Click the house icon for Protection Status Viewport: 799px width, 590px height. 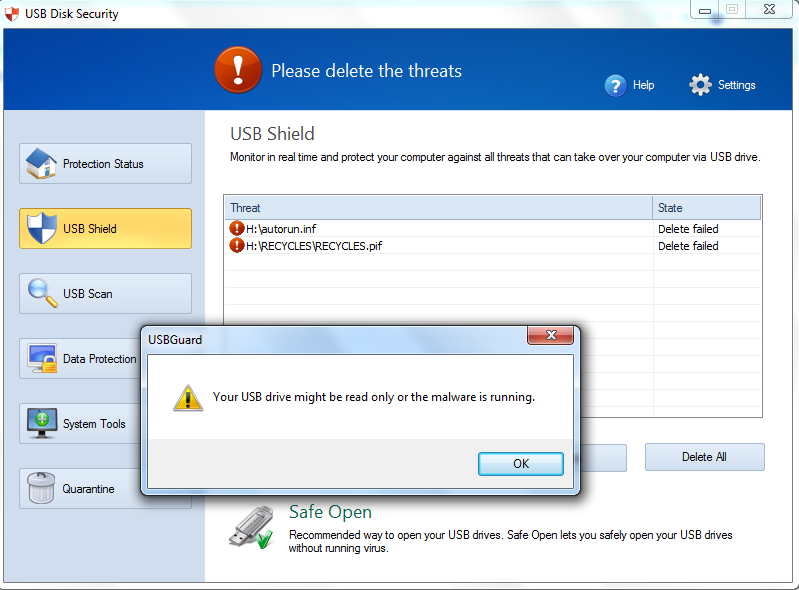tap(41, 164)
